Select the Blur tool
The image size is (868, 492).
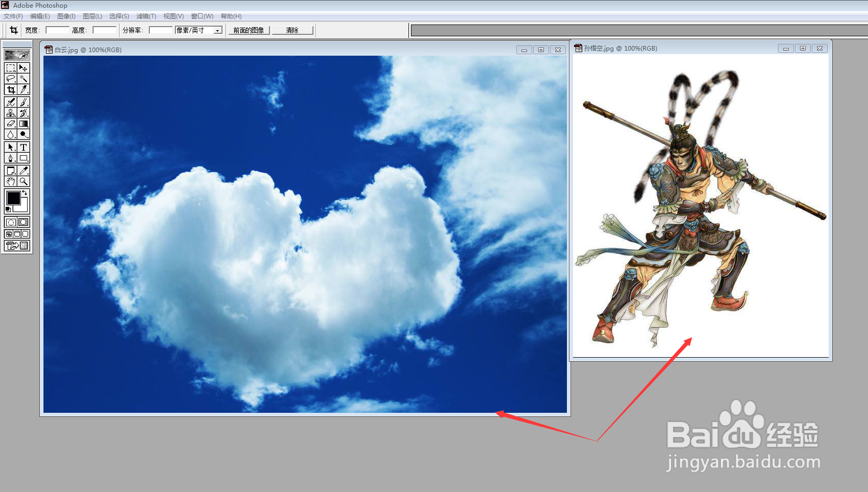(11, 134)
